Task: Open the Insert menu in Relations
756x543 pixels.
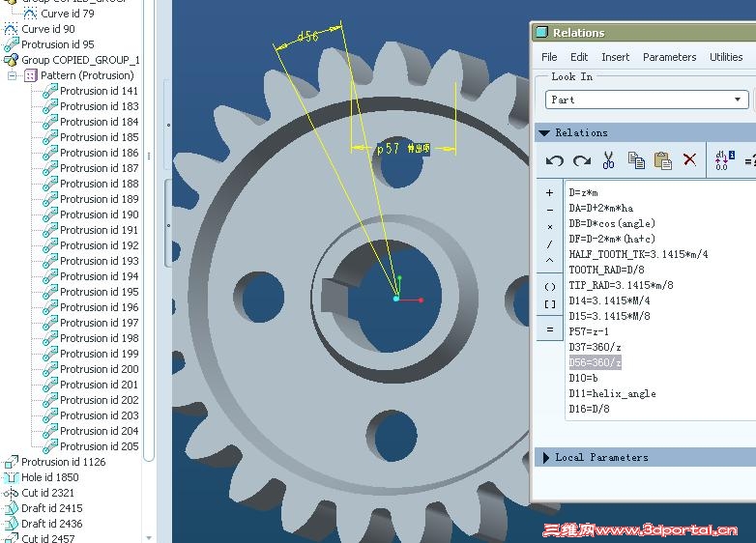Action: click(x=615, y=57)
